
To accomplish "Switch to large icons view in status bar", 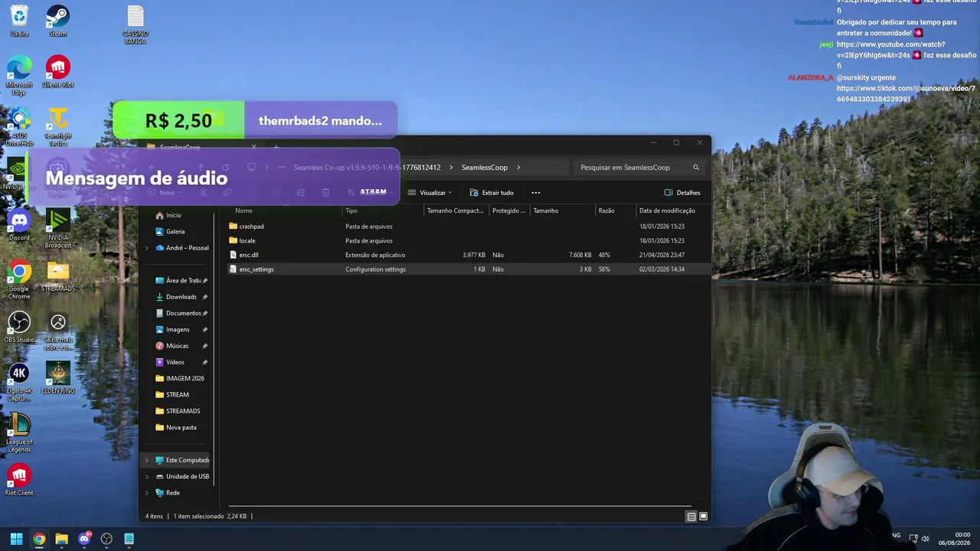I will 704,517.
